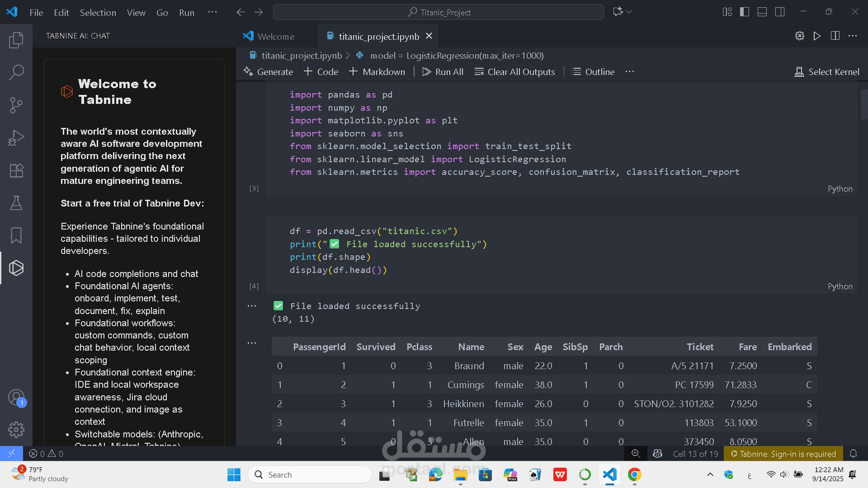Open the Bookmarks view in the activity bar
The height and width of the screenshot is (488, 868).
tap(16, 235)
